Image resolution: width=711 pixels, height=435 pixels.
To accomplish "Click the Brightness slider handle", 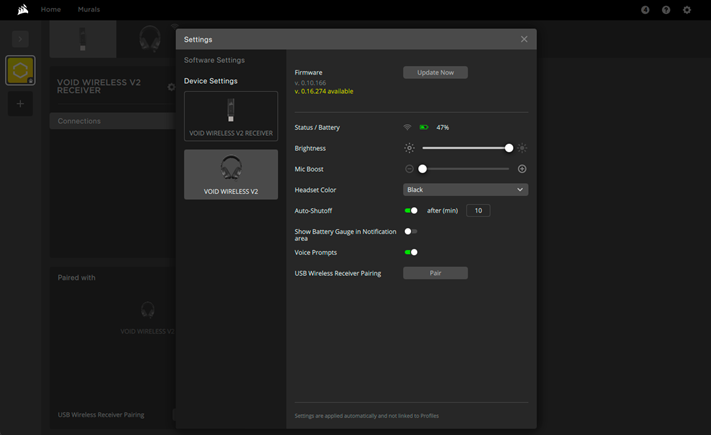I will click(509, 148).
